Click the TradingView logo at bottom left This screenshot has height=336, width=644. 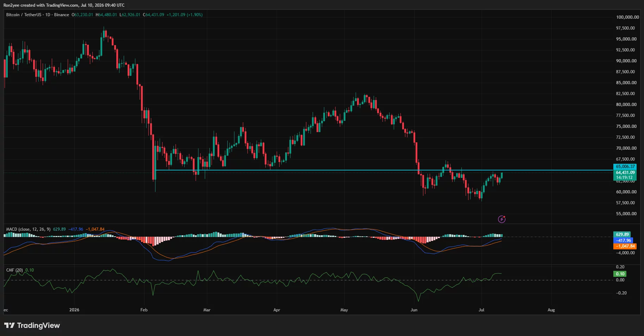coord(32,325)
